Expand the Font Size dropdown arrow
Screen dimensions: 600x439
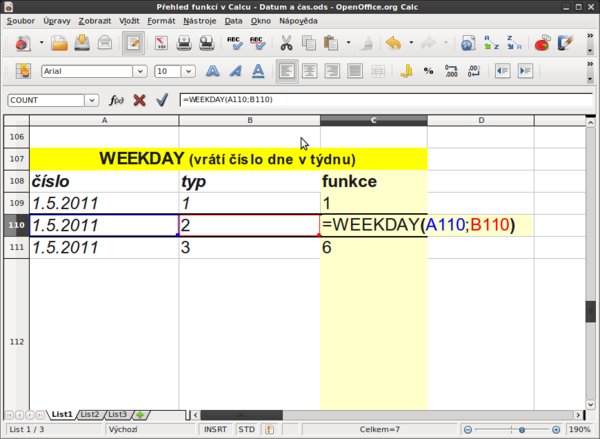[x=188, y=71]
